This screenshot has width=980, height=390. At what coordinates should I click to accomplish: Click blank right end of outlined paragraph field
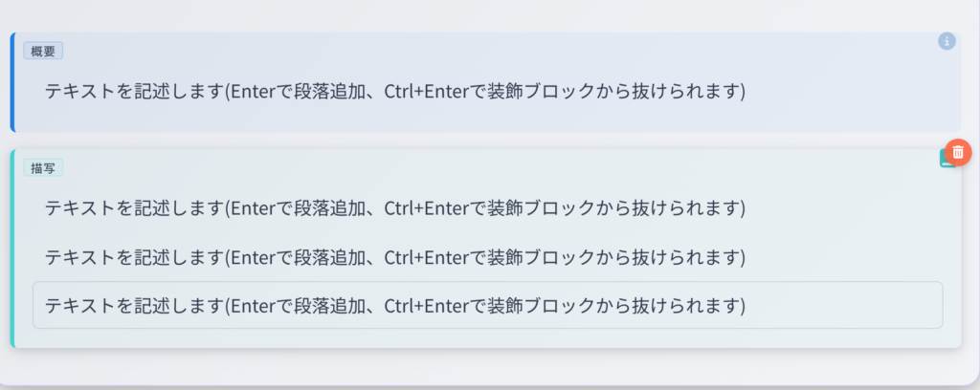(861, 306)
